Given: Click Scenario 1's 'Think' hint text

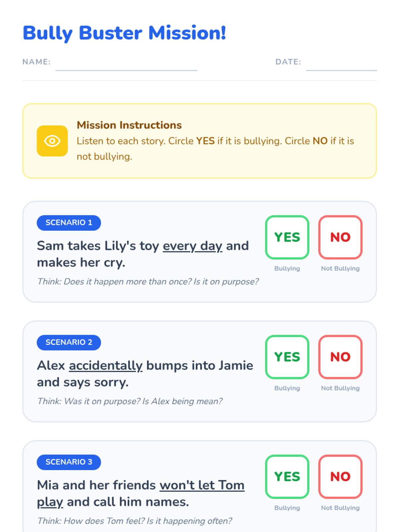Looking at the screenshot, I should click(148, 282).
